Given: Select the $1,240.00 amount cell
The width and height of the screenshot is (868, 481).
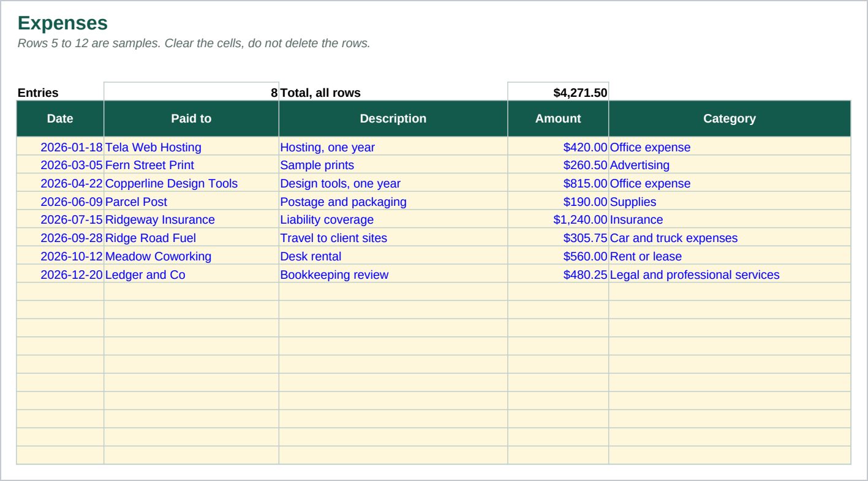Looking at the screenshot, I should 558,219.
